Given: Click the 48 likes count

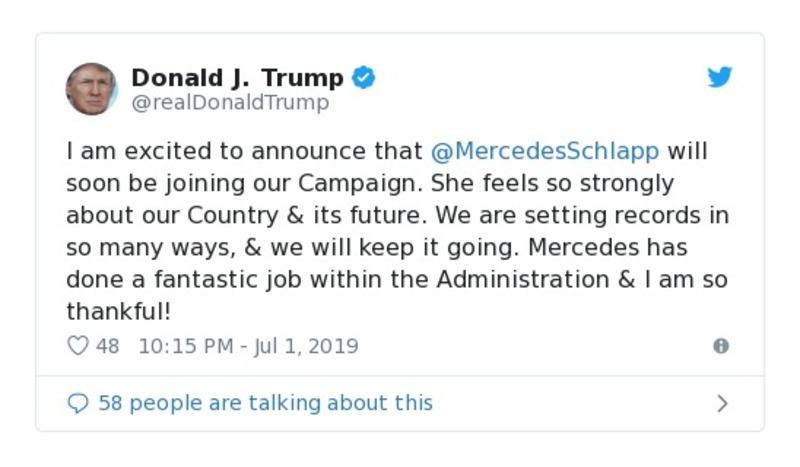Looking at the screenshot, I should 108,346.
